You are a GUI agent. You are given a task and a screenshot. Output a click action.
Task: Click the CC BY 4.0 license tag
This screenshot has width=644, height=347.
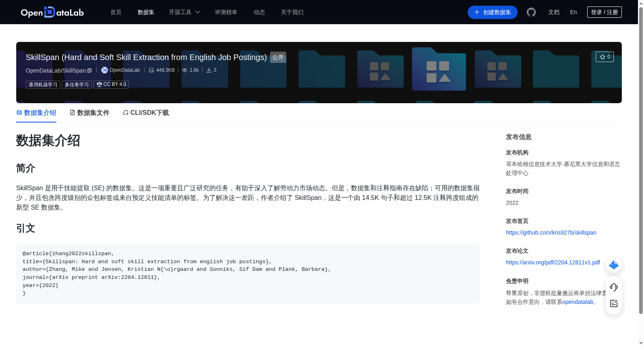tap(111, 85)
